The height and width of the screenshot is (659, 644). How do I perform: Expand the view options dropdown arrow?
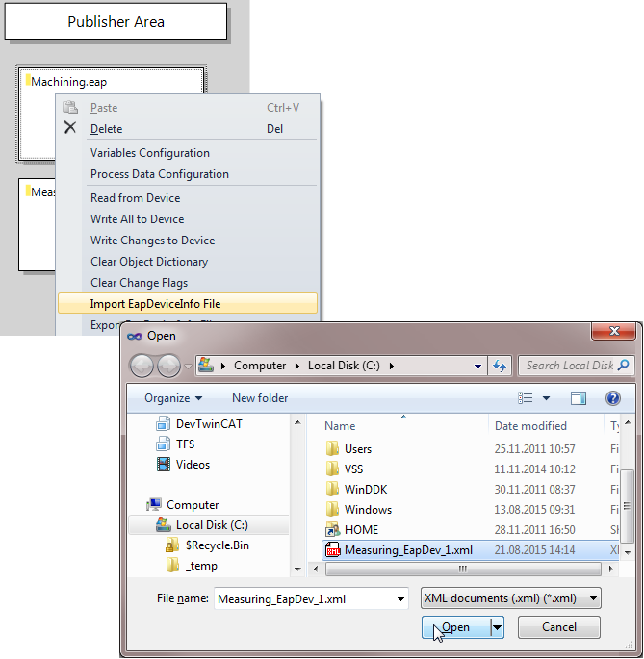546,398
